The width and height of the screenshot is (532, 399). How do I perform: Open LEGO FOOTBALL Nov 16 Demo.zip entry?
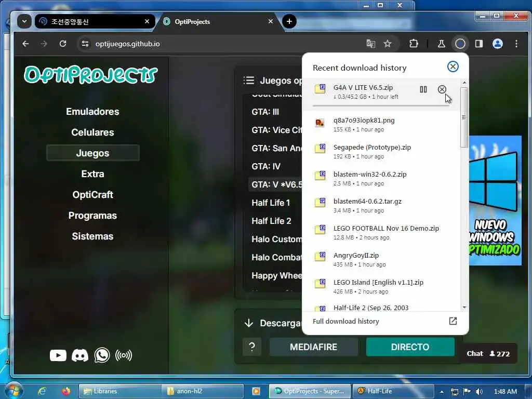tap(381, 233)
